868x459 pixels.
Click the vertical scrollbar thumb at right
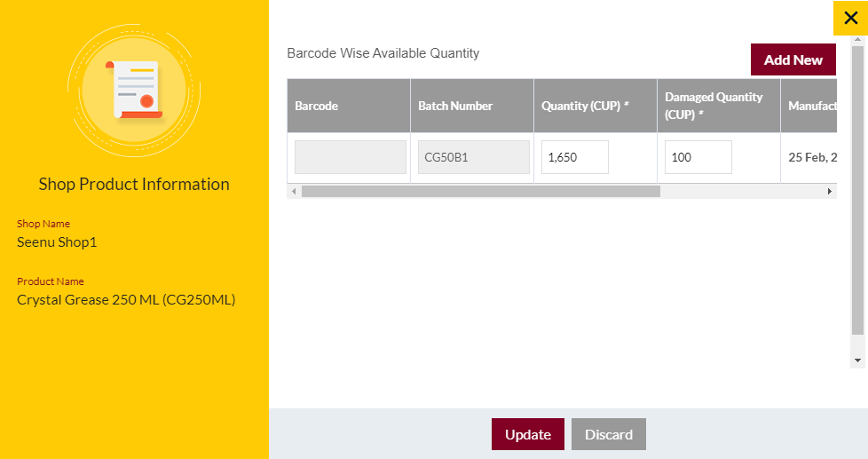[x=857, y=191]
